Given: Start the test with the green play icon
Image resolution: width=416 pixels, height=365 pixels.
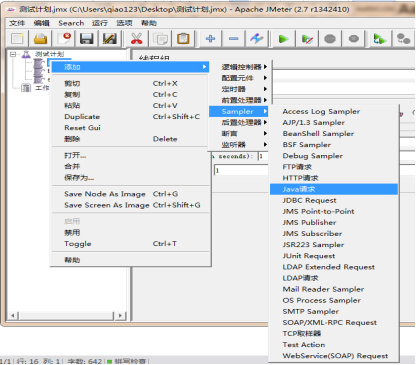Looking at the screenshot, I should [x=284, y=39].
